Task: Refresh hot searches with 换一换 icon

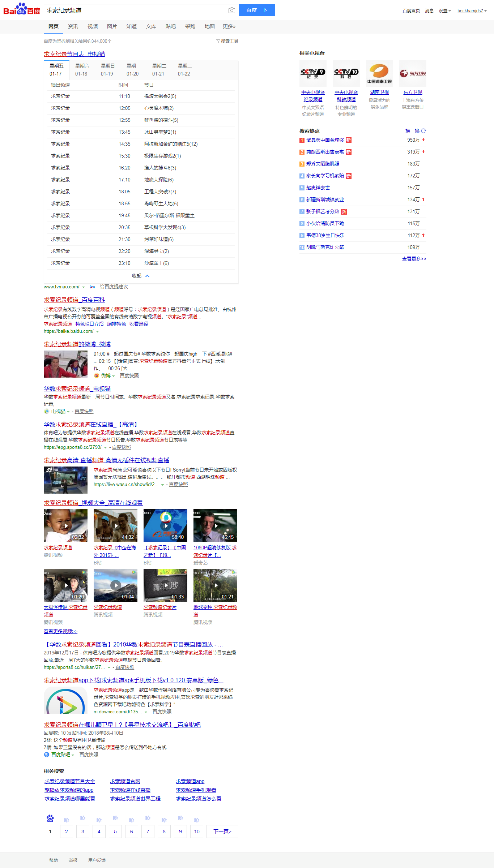Action: tap(423, 131)
